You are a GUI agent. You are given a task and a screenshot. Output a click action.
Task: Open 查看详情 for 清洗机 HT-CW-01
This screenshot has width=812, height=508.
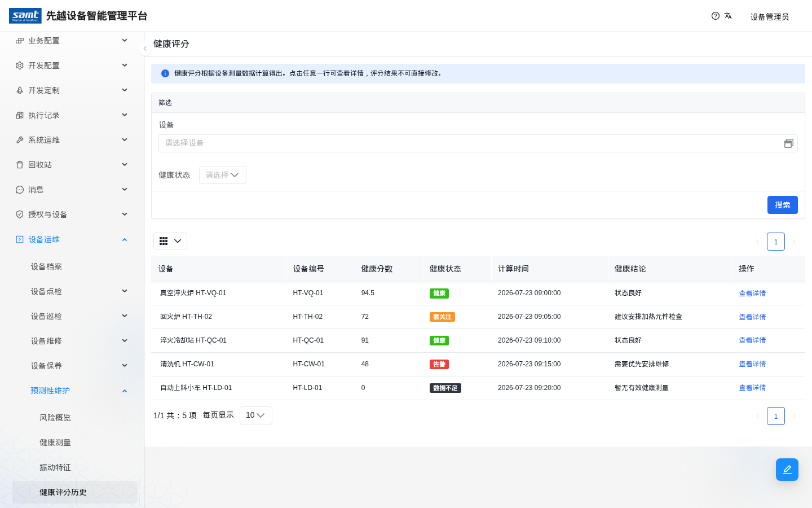point(752,364)
